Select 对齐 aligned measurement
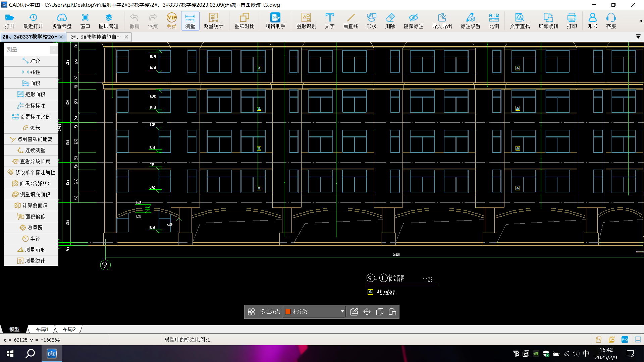Screen dimensions: 644x362 click(31, 61)
